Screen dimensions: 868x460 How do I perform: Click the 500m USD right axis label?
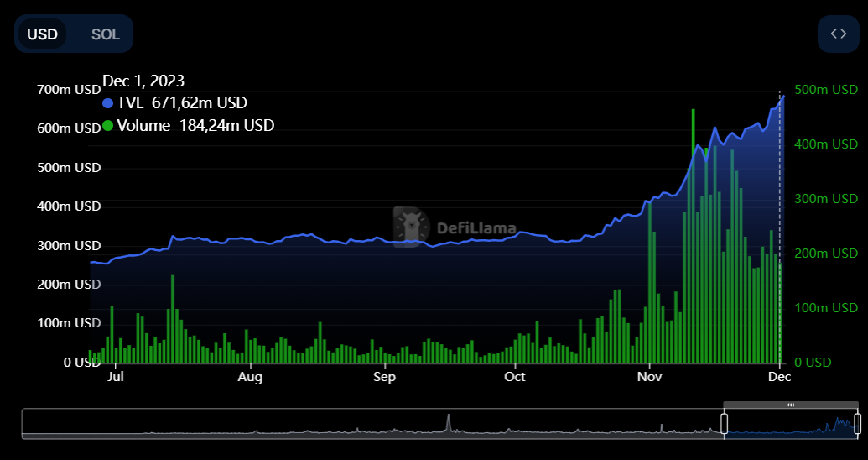tap(826, 90)
